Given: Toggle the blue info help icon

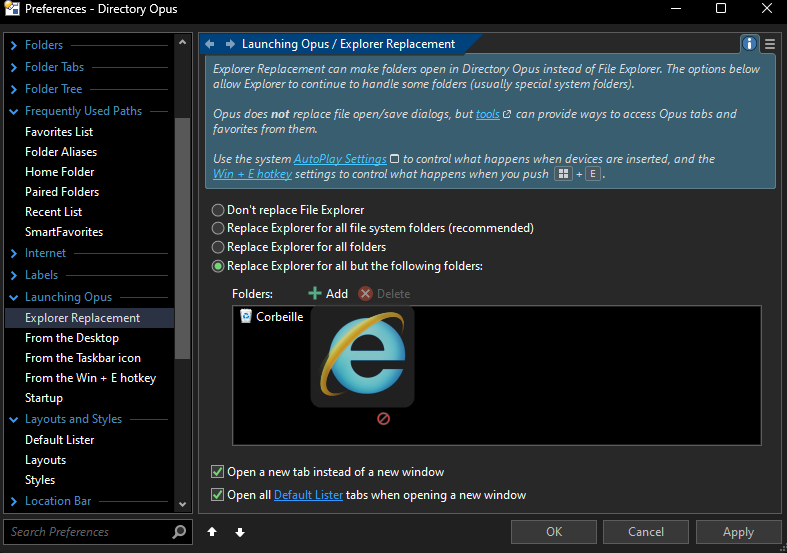Looking at the screenshot, I should [749, 44].
